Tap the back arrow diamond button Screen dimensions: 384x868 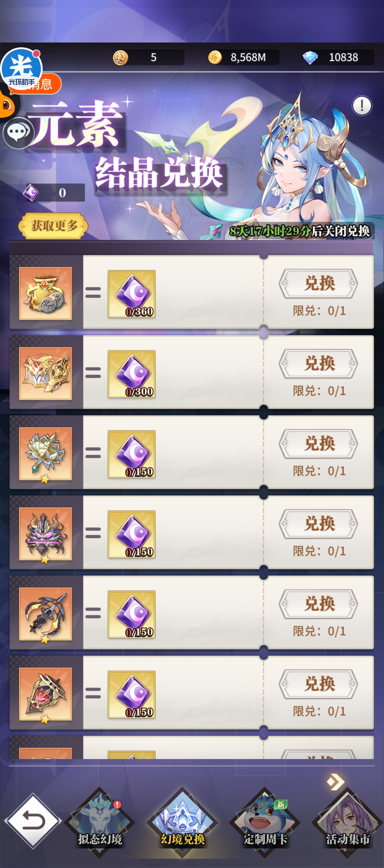point(33,820)
